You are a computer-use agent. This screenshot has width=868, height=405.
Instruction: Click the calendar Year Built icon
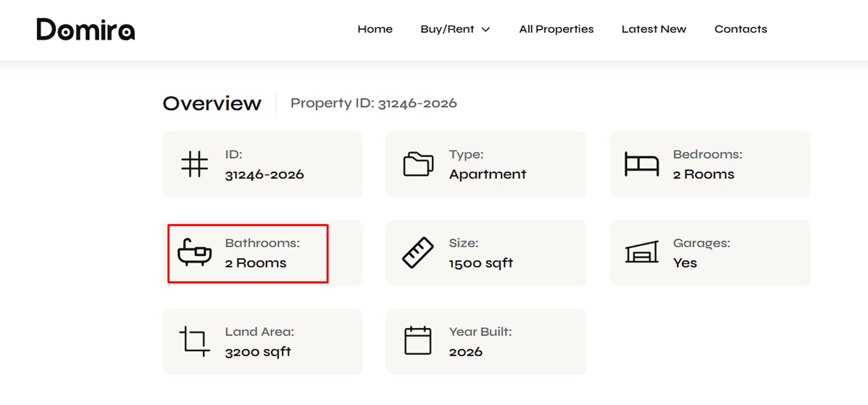[x=418, y=340]
